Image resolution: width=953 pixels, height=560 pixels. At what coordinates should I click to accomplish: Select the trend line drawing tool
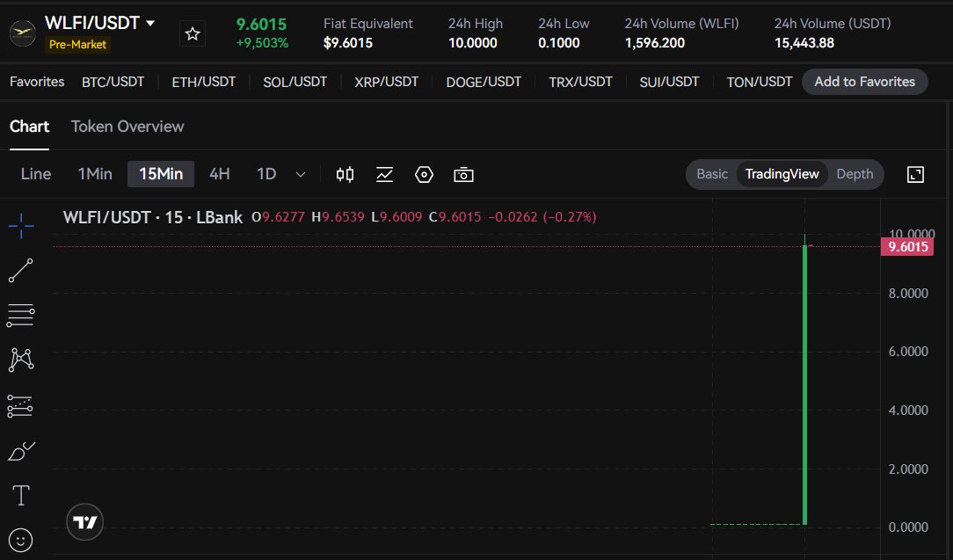[21, 271]
